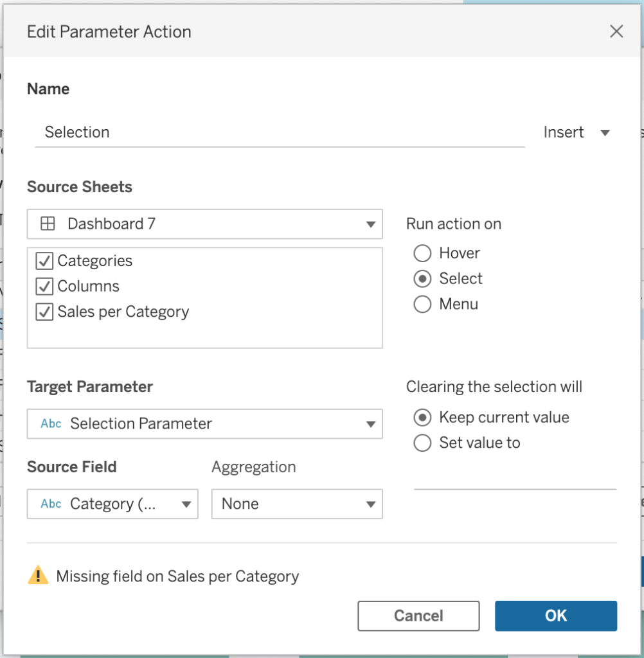Uncheck the Columns sheet checkbox

(44, 287)
